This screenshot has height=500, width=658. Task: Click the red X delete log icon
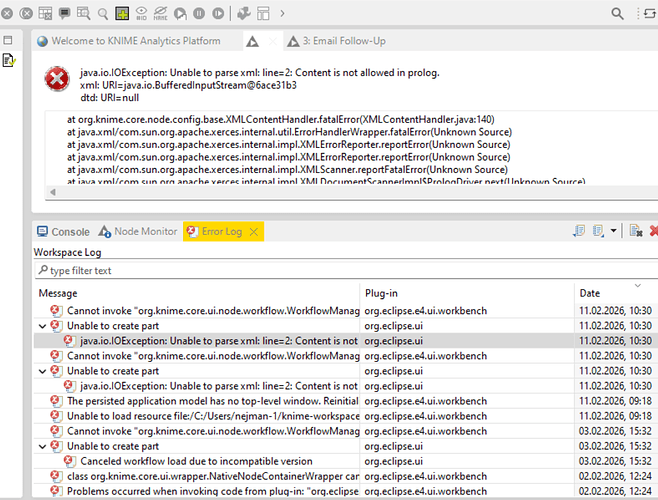[x=652, y=231]
